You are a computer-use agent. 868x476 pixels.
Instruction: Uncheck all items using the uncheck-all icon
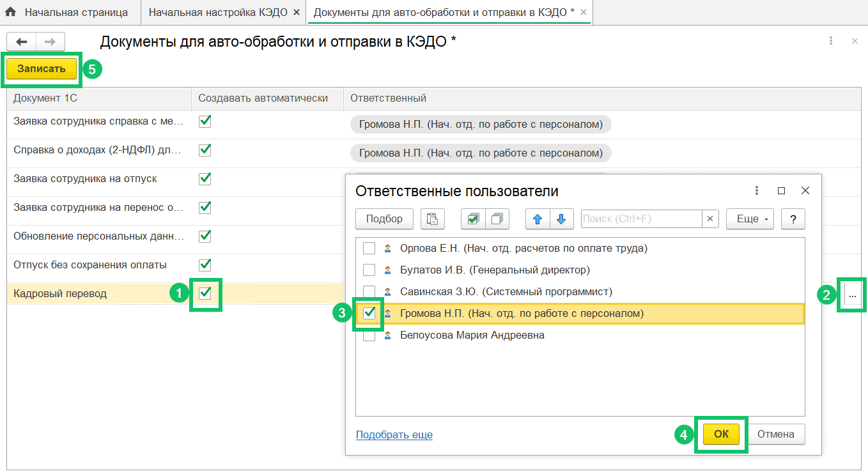point(497,219)
